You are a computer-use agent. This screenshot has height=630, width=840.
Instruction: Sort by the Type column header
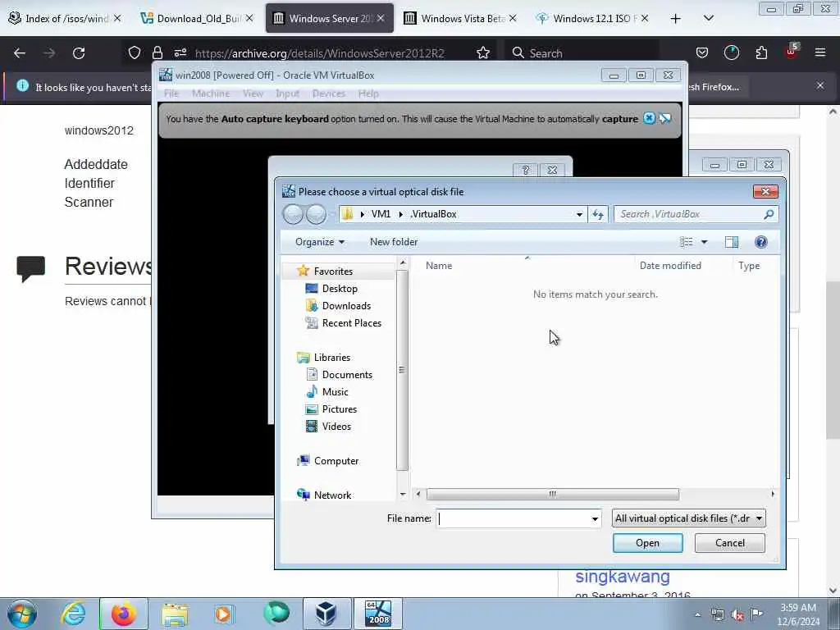point(749,266)
